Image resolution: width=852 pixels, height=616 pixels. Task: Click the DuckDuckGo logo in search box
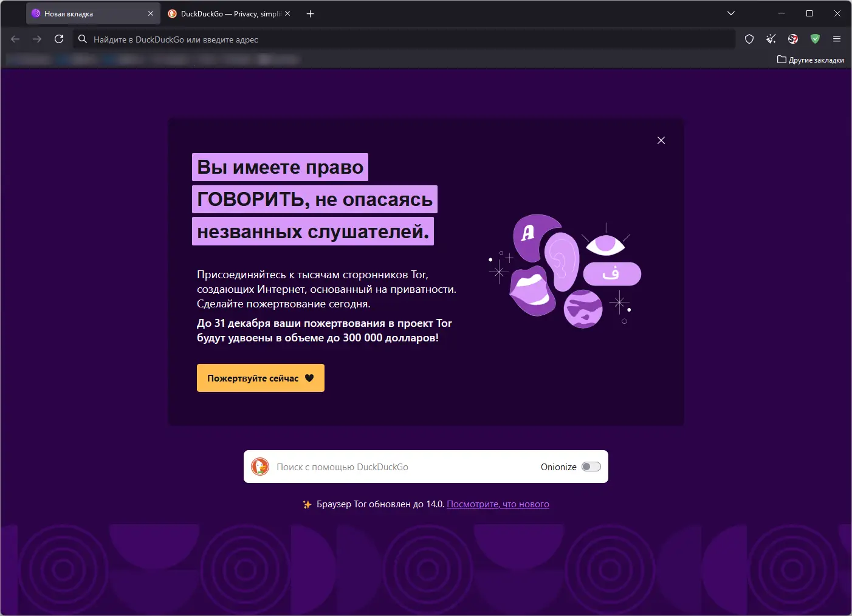coord(260,467)
